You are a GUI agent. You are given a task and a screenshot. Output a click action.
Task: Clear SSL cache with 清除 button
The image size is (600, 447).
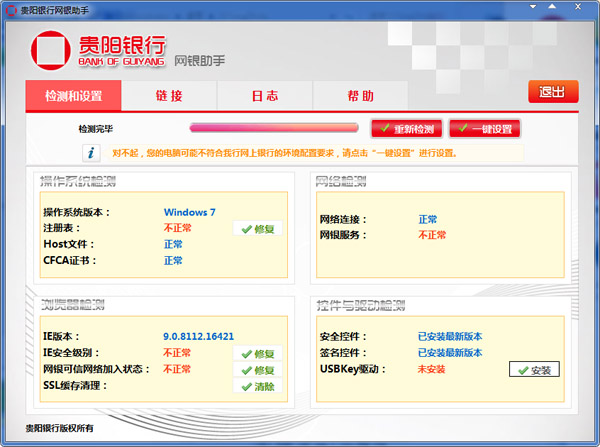pos(258,387)
